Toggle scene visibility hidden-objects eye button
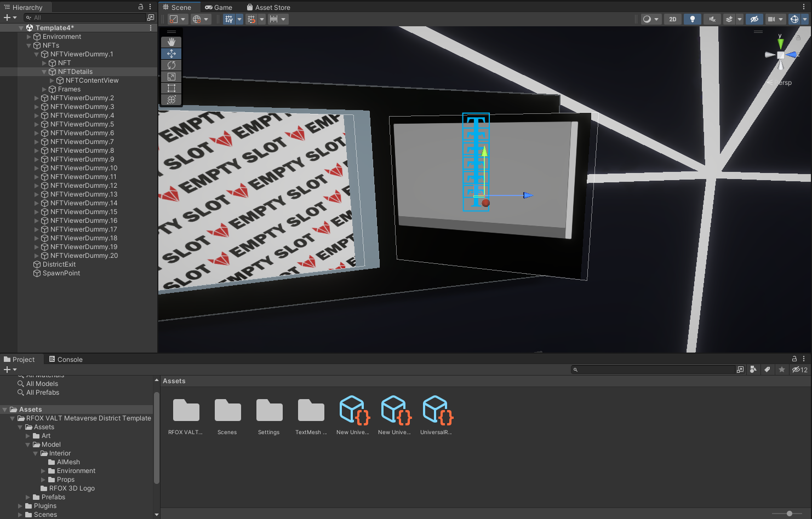The width and height of the screenshot is (812, 519). tap(754, 19)
